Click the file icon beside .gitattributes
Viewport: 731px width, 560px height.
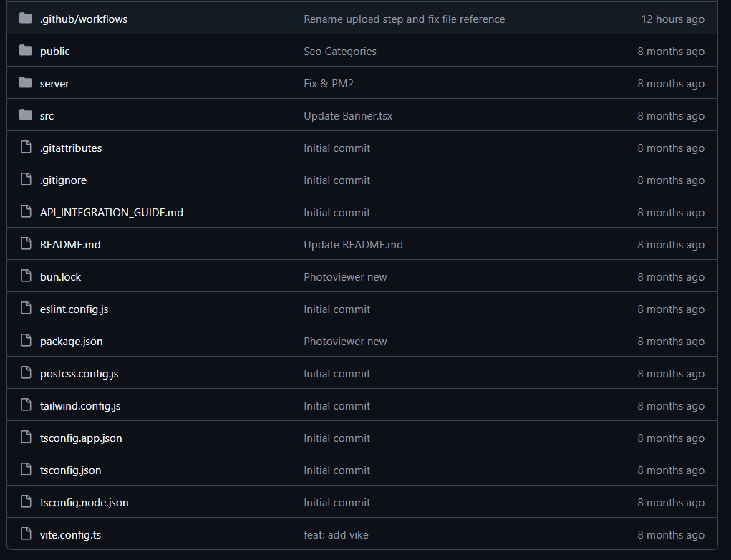coord(26,148)
